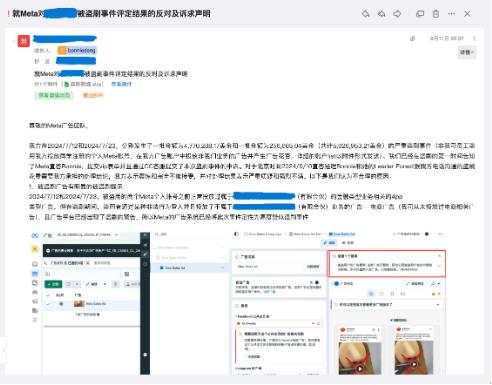Collapse the red-outlined error notice box
492x385 pixels.
pyautogui.click(x=440, y=256)
